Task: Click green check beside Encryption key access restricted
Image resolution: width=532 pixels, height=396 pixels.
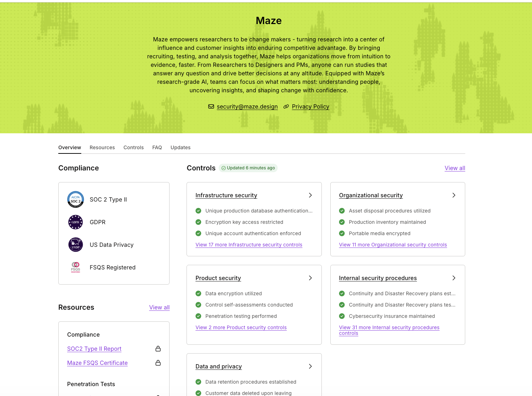Action: 199,222
